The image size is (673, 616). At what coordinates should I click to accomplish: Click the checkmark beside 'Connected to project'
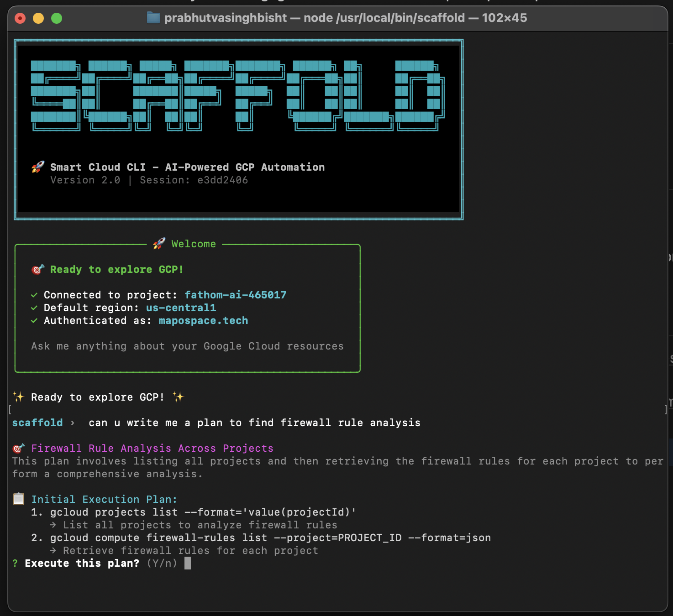point(34,295)
